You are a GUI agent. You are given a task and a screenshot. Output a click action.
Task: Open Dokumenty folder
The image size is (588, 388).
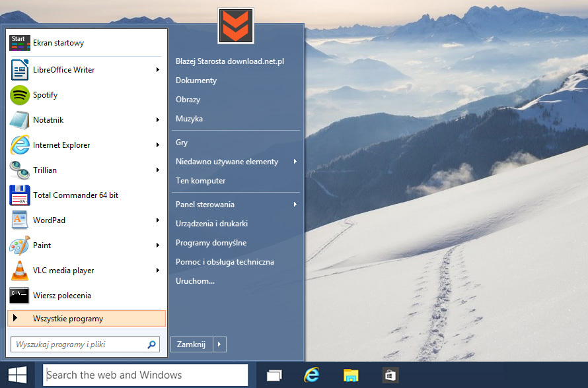coord(196,80)
